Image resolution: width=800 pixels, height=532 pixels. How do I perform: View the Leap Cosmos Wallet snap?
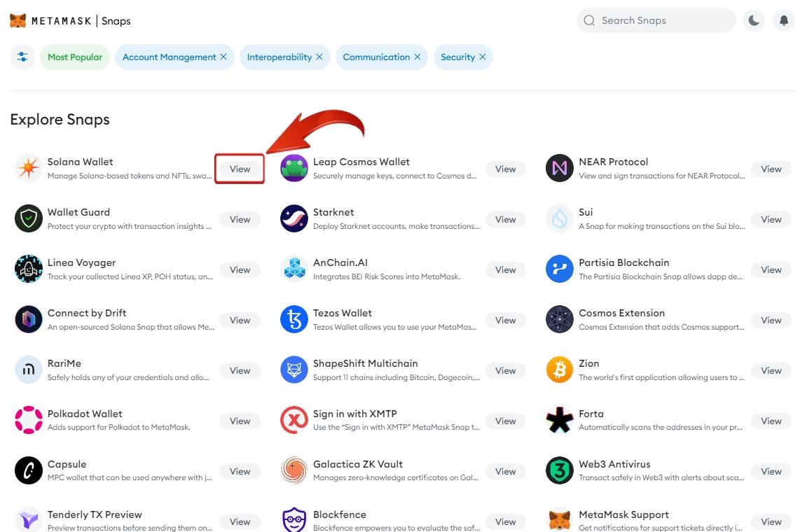coord(506,169)
